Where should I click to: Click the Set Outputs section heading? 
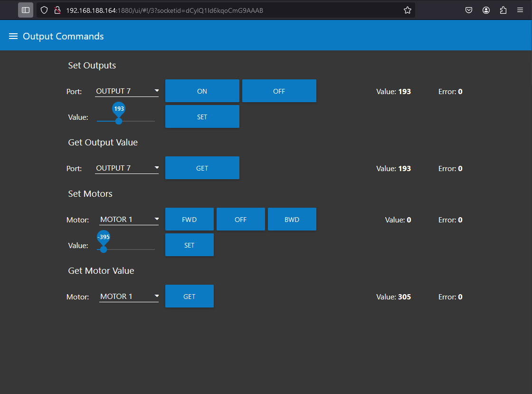click(x=92, y=66)
